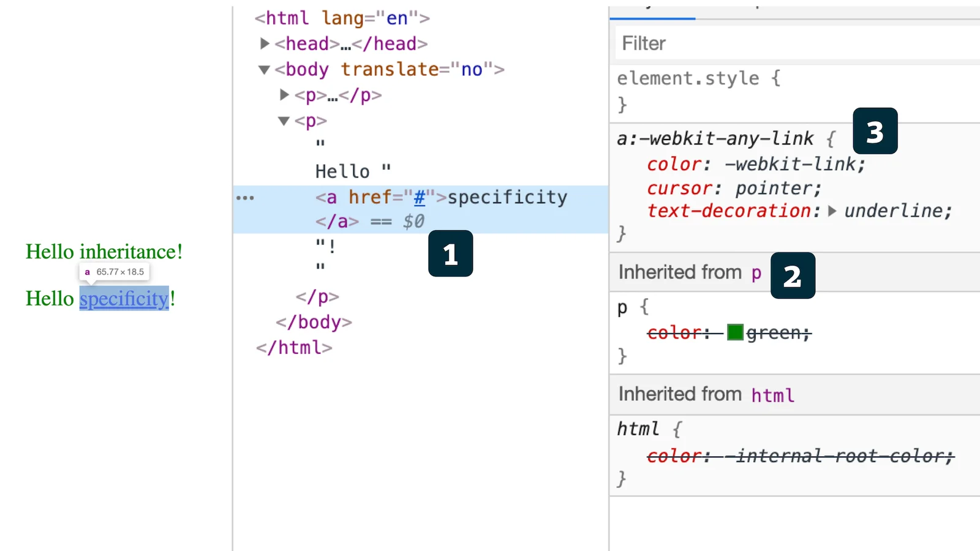
Task: Collapse the body element node
Action: 264,70
